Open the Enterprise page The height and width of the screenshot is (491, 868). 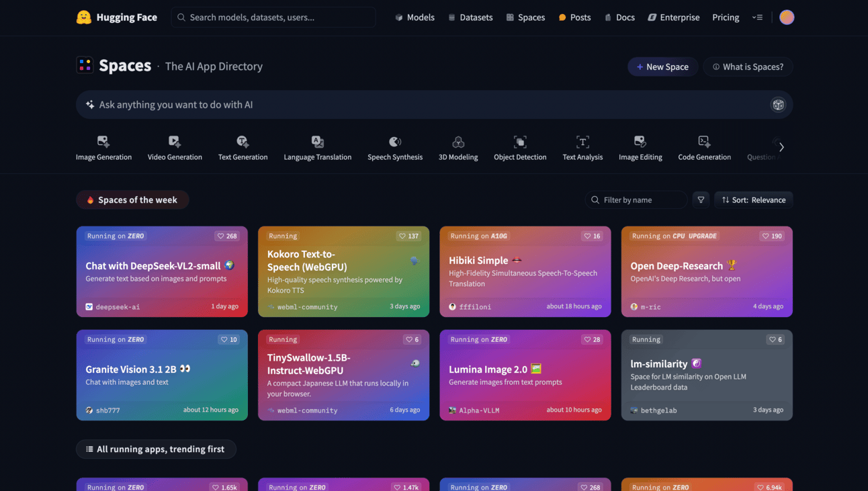[x=674, y=17]
